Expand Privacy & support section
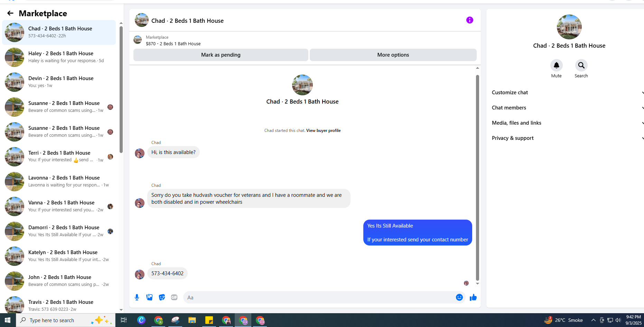644x327 pixels. tap(568, 138)
